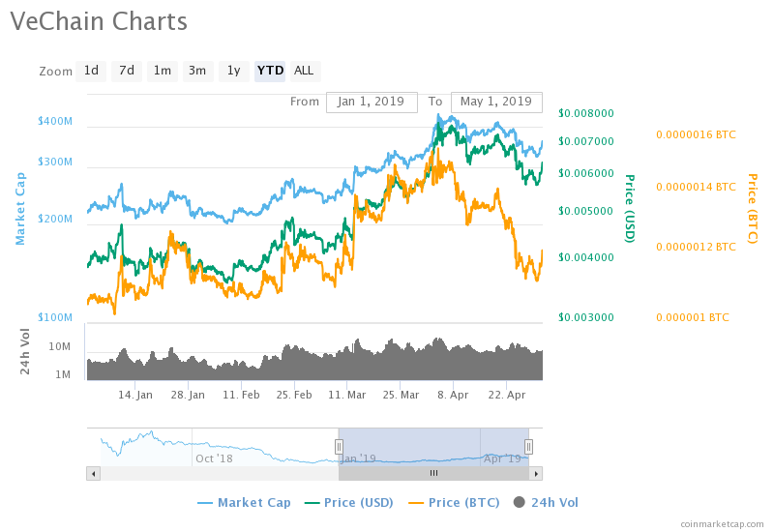Image resolution: width=774 pixels, height=532 pixels.
Task: Edit the To date field May 1, 2019
Action: coord(496,102)
